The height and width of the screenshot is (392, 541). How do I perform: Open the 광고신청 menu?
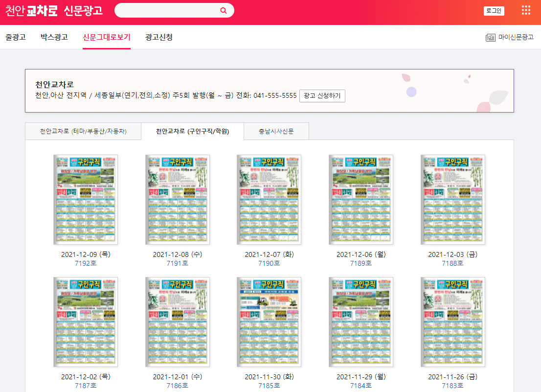point(158,37)
